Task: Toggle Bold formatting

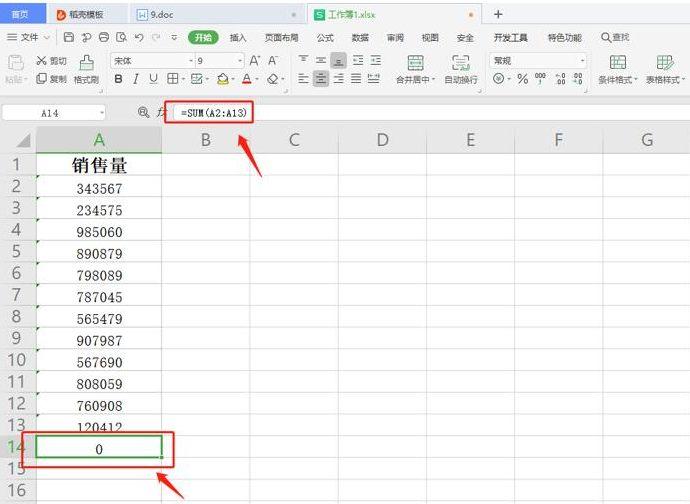Action: click(x=118, y=79)
